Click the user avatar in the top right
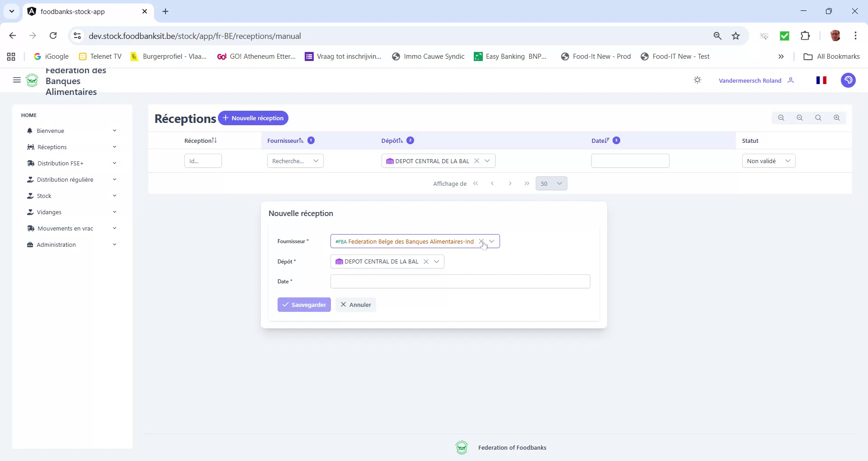868x461 pixels. click(x=849, y=80)
